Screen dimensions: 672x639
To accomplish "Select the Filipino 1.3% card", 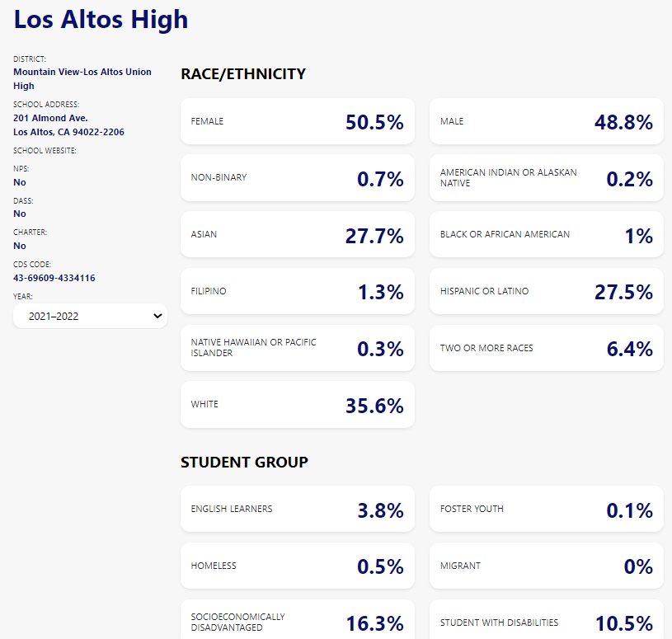I will (297, 291).
